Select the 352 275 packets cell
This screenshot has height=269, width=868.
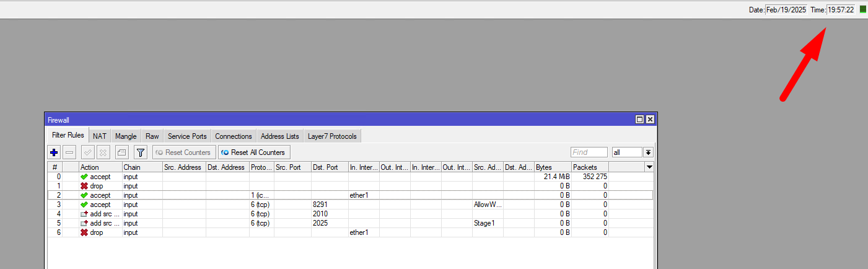click(x=590, y=177)
